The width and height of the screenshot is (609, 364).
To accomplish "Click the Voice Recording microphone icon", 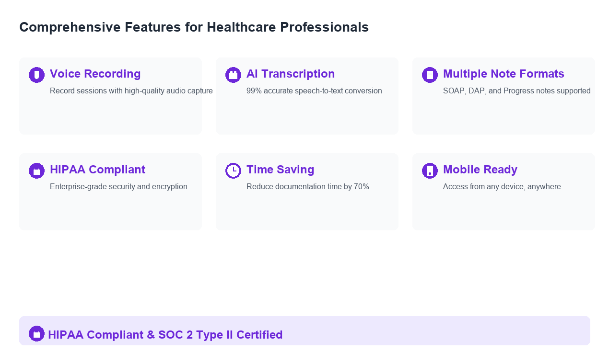I will (x=36, y=75).
